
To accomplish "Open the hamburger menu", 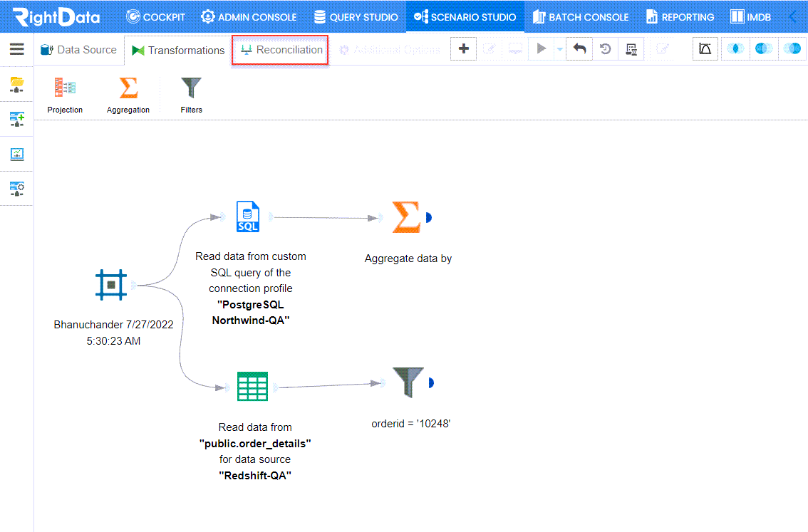I will (17, 49).
